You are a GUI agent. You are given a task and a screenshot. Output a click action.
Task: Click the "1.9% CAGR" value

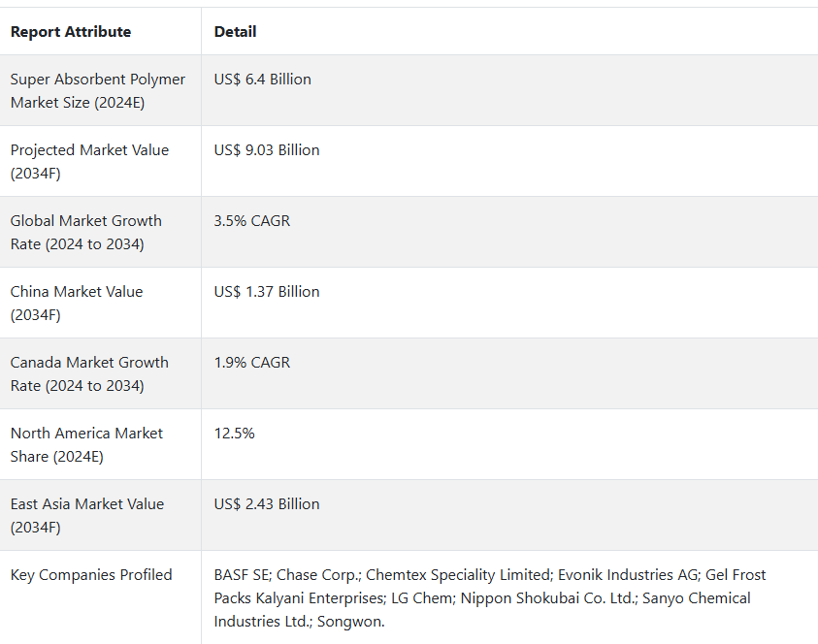[x=252, y=363]
